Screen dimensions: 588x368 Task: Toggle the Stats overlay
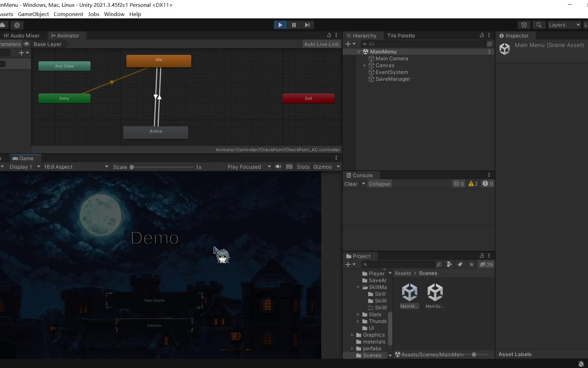point(303,167)
